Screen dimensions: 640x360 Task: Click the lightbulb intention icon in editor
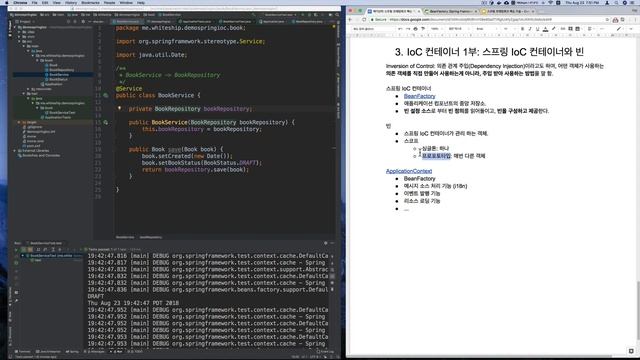coord(120,108)
